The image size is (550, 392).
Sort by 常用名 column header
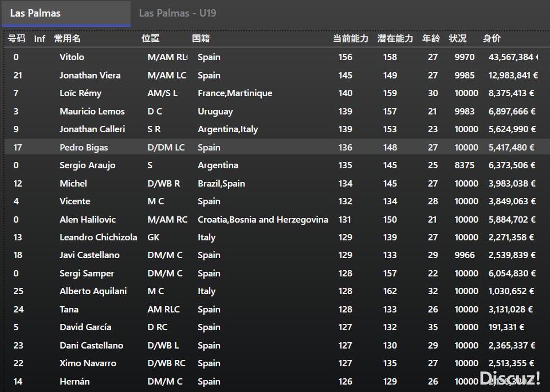pyautogui.click(x=67, y=38)
